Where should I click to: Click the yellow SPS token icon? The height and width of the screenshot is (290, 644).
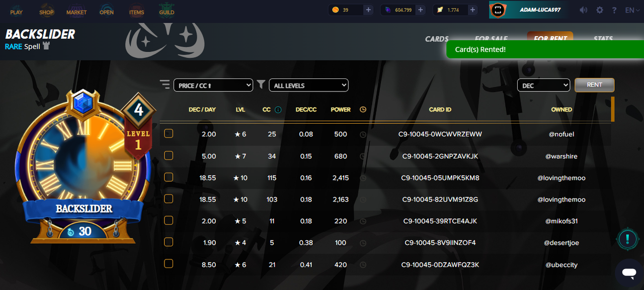440,10
